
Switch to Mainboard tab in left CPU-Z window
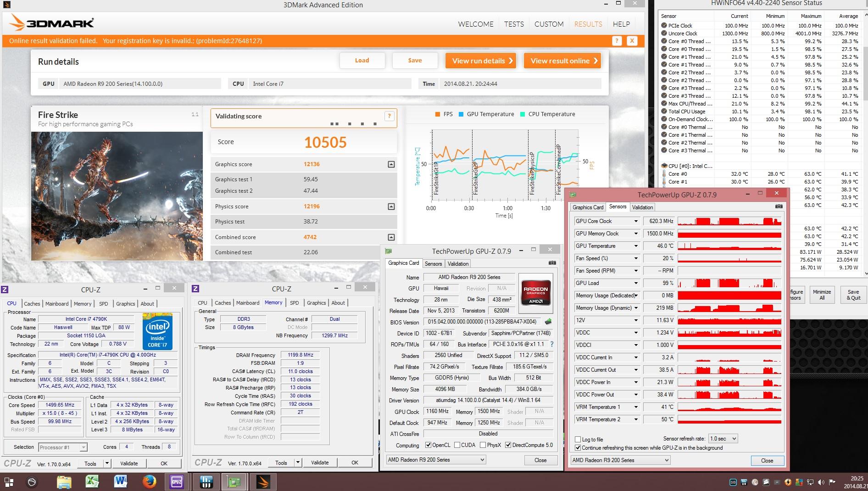(x=57, y=304)
